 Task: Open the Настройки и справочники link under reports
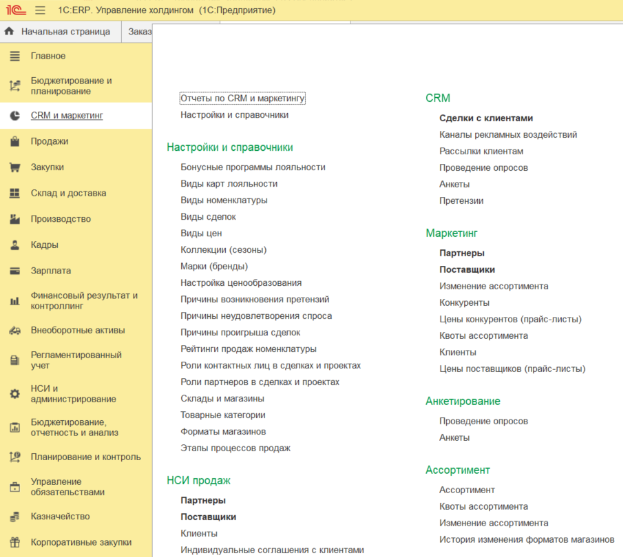(x=234, y=115)
